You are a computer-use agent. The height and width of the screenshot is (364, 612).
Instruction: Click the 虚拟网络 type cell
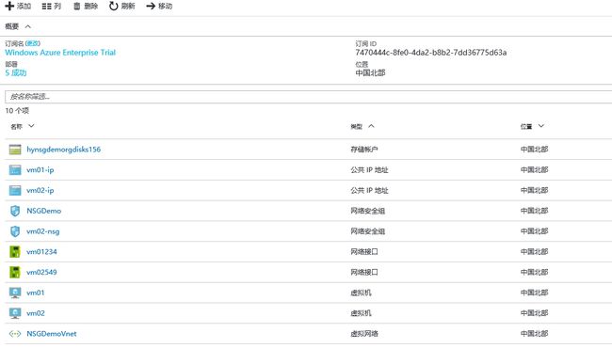(x=364, y=334)
